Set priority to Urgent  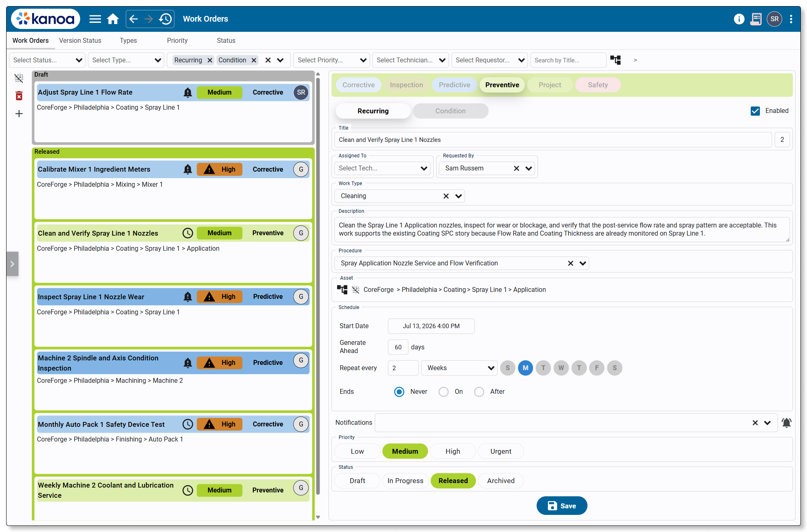click(501, 452)
